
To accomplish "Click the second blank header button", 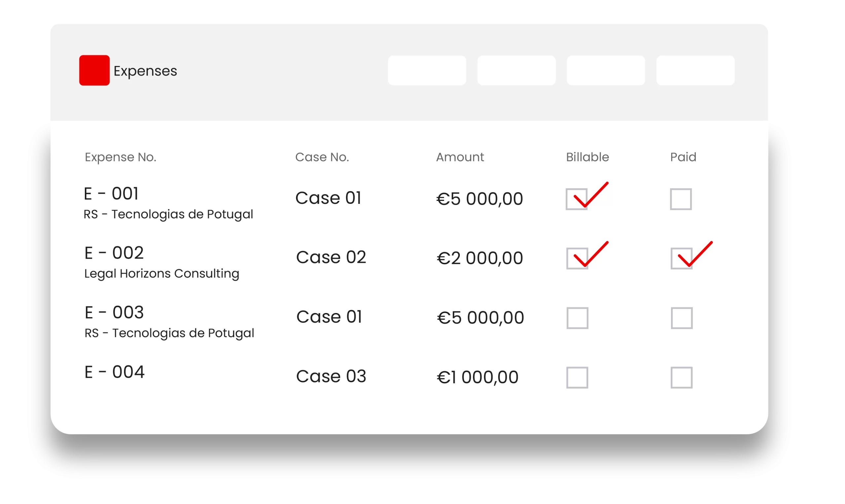I will pos(516,70).
